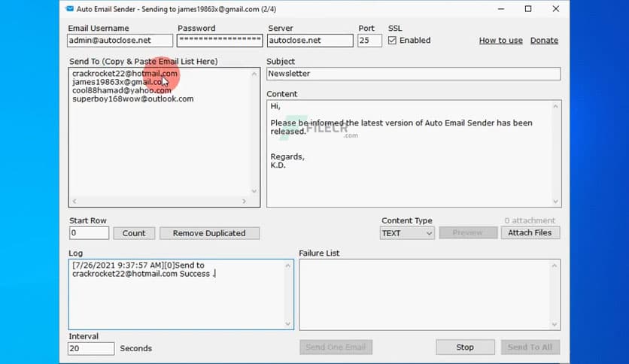Click the Log box up scroll arrow
Screen dimensions: 629x364
287,265
